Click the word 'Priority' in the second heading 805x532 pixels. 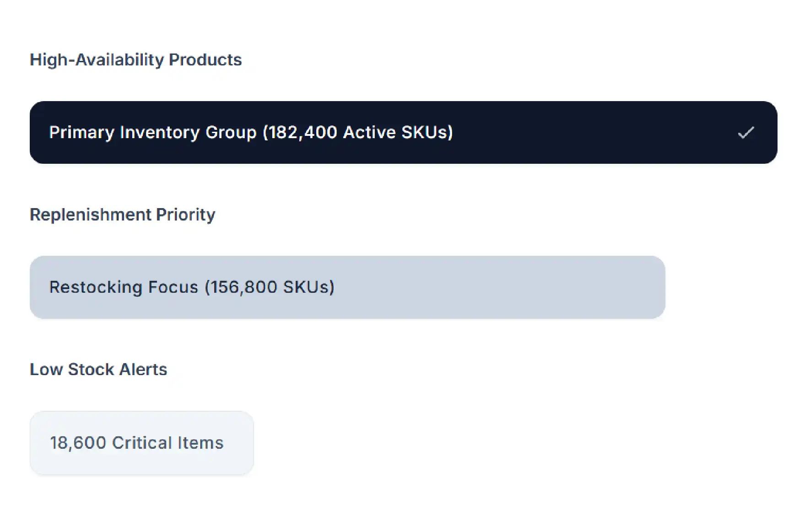(185, 215)
